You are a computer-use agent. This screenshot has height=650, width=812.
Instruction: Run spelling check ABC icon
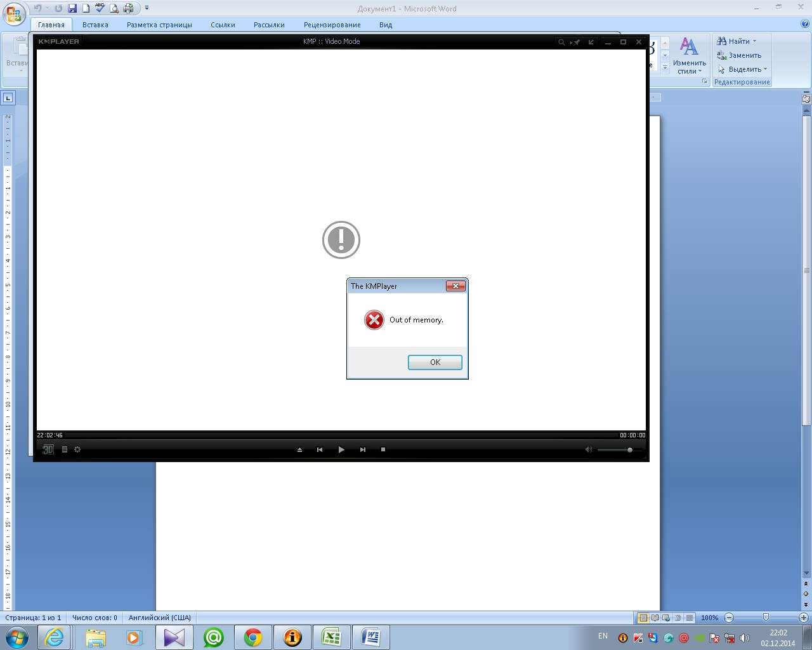pyautogui.click(x=100, y=8)
